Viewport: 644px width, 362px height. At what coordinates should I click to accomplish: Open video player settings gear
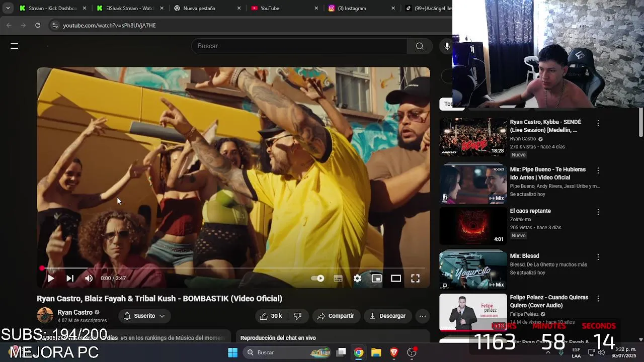point(357,278)
